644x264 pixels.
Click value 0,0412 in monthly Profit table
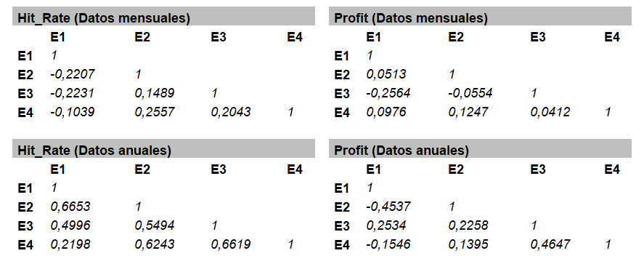(550, 112)
